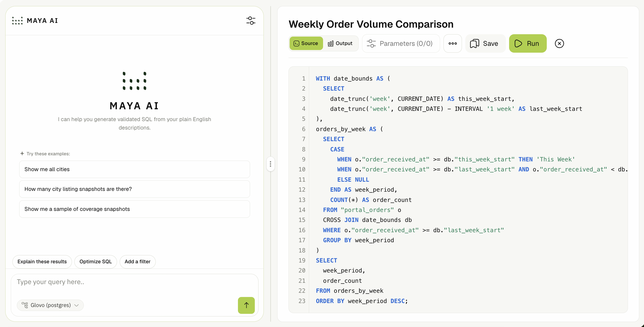Click line 22 'FROM orders_by_week'
This screenshot has height=327, width=644.
(x=349, y=291)
